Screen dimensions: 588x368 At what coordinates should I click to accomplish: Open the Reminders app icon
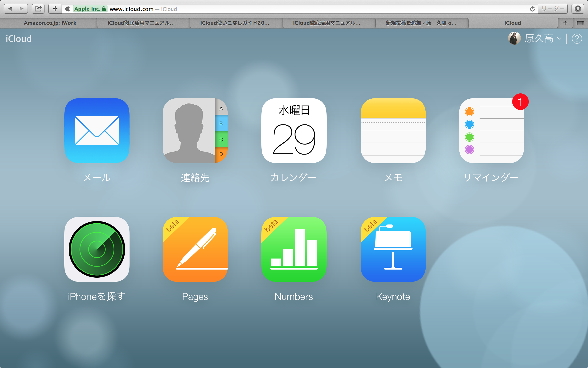coord(491,130)
